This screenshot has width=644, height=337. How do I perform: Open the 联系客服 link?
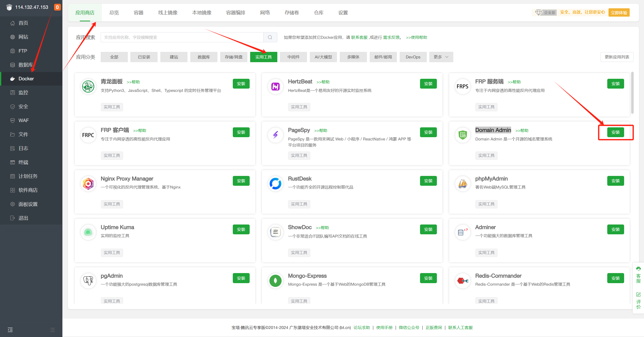tap(359, 38)
